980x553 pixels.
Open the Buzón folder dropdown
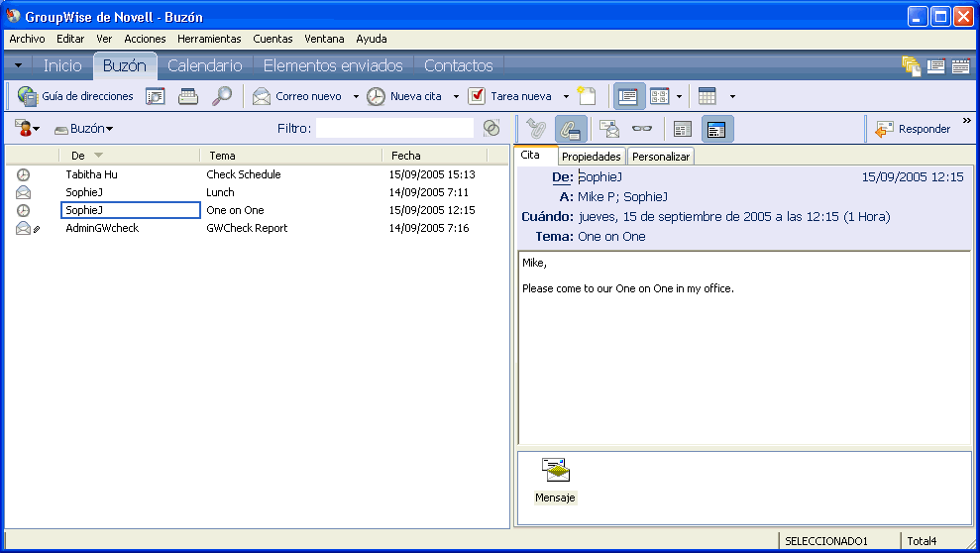point(84,129)
